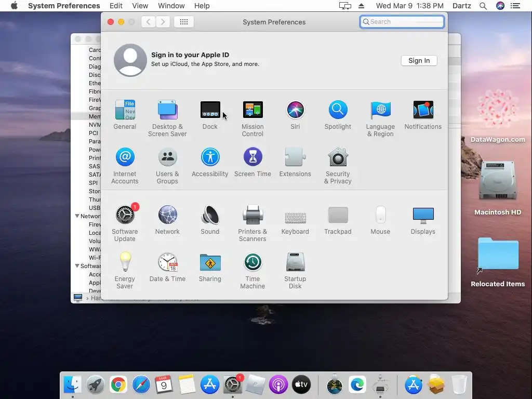Click the eject icon in the menu bar
The width and height of the screenshot is (532, 399).
(x=361, y=6)
